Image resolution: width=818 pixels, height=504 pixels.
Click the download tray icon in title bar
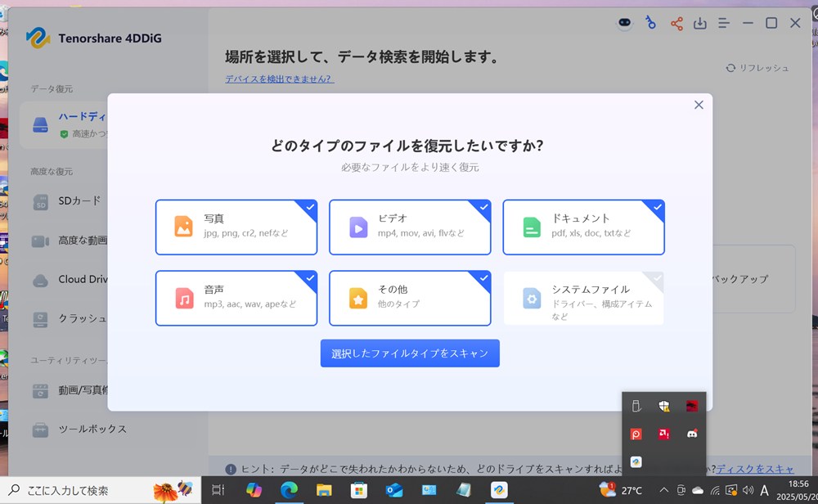click(700, 24)
